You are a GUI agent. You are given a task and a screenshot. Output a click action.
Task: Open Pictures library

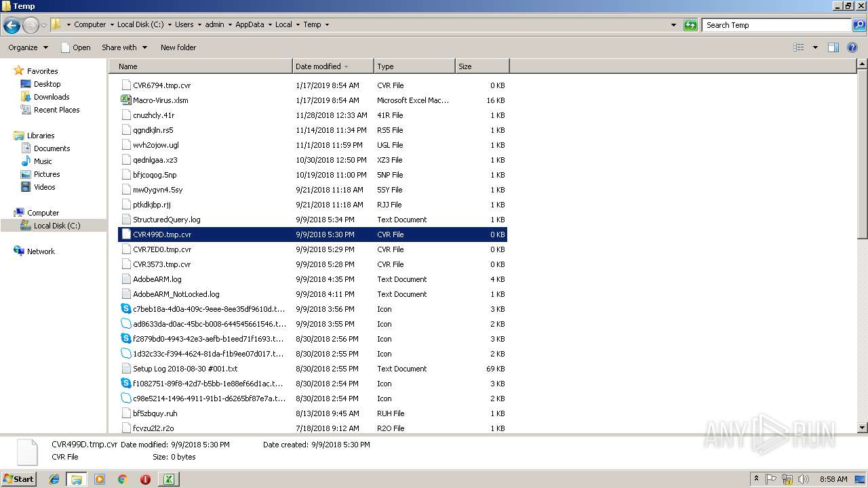(47, 174)
